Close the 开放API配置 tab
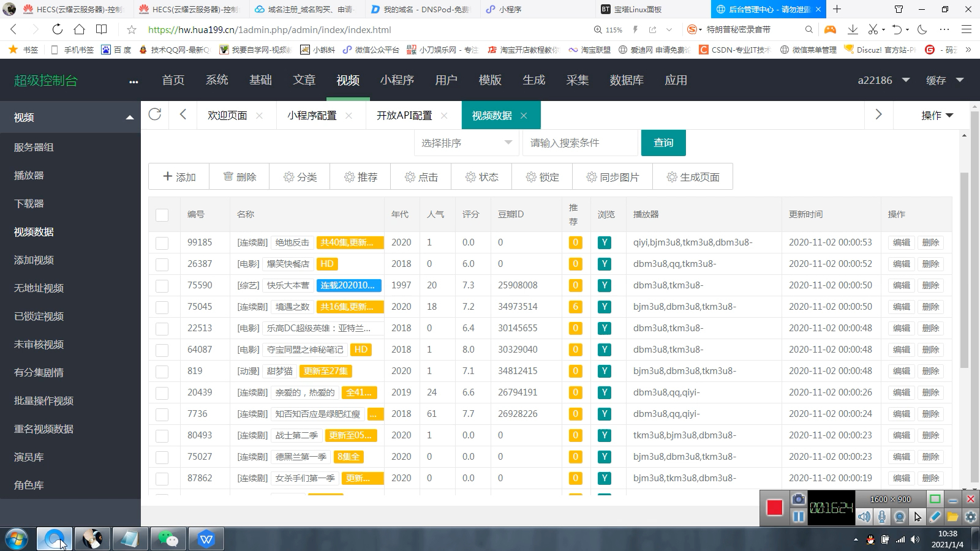Image resolution: width=980 pixels, height=551 pixels. [x=444, y=115]
